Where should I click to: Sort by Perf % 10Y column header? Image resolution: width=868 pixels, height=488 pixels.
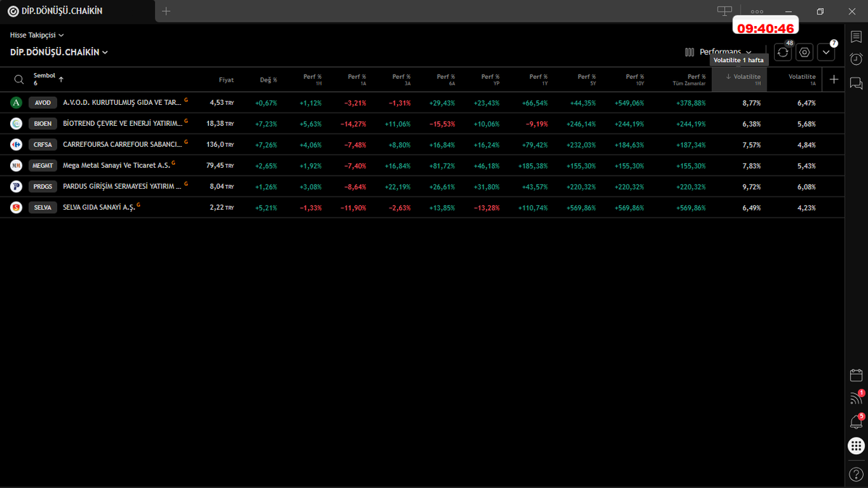pos(634,80)
